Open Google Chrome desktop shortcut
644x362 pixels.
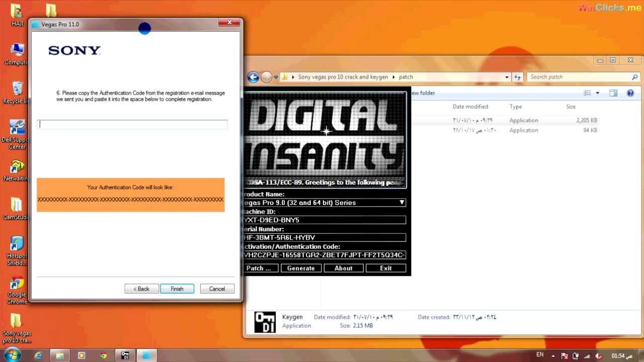click(17, 291)
